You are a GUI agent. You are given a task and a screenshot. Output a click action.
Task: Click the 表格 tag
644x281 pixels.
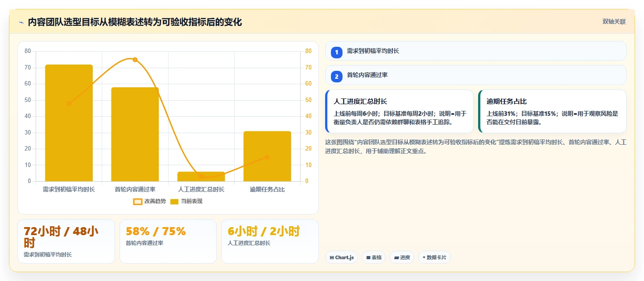click(x=374, y=257)
